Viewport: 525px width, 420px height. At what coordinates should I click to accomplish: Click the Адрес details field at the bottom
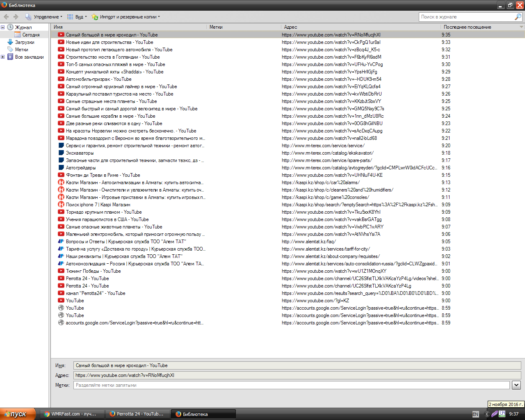pyautogui.click(x=297, y=375)
